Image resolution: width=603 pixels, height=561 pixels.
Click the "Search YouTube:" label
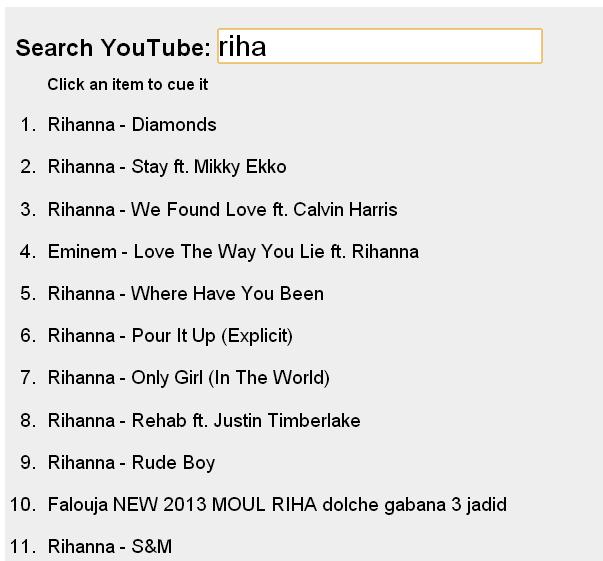tap(113, 48)
